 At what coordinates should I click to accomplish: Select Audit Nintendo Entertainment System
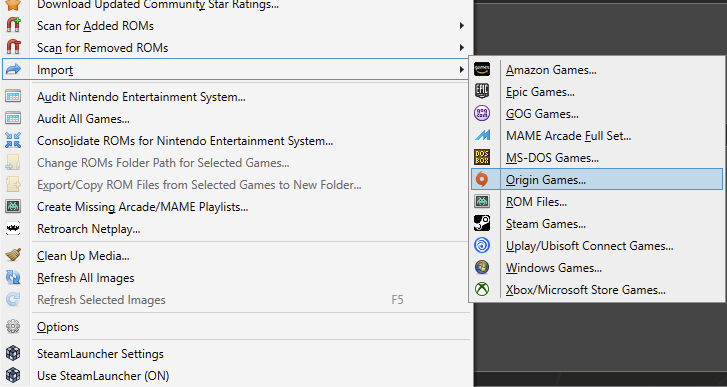coord(141,97)
